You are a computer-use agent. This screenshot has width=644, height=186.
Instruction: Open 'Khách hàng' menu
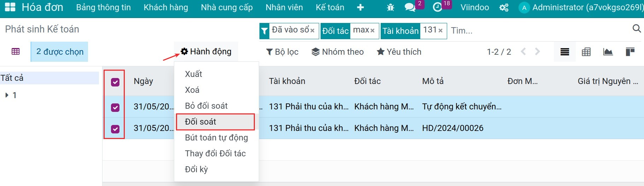(166, 7)
